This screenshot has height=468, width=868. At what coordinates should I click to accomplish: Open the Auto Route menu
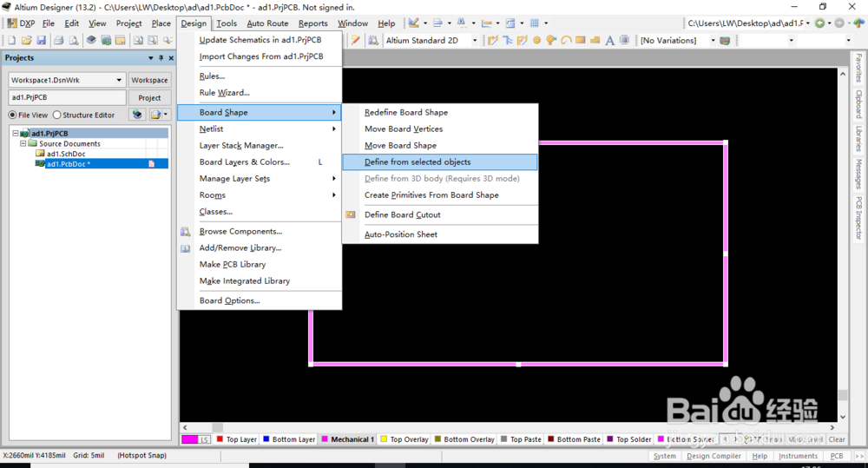267,23
